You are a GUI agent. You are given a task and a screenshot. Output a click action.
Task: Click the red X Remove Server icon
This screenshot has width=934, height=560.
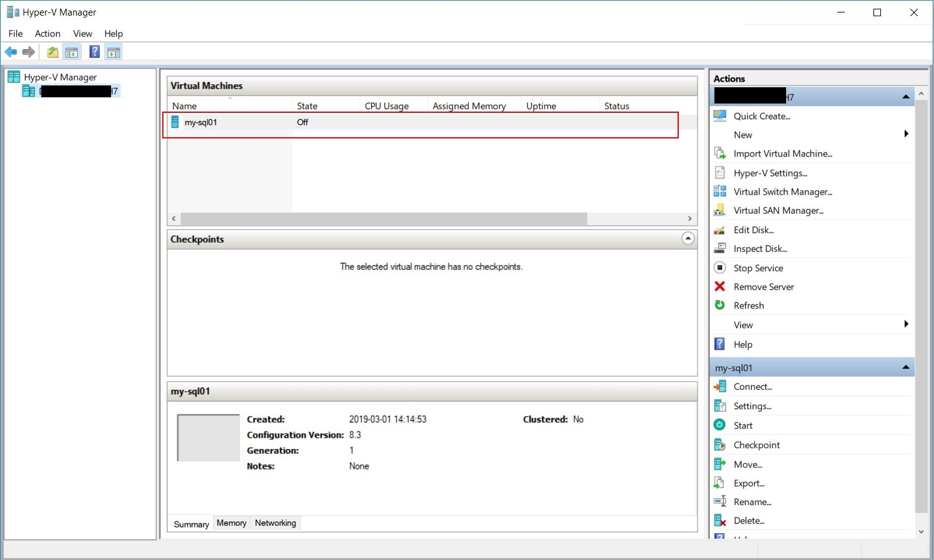[720, 286]
